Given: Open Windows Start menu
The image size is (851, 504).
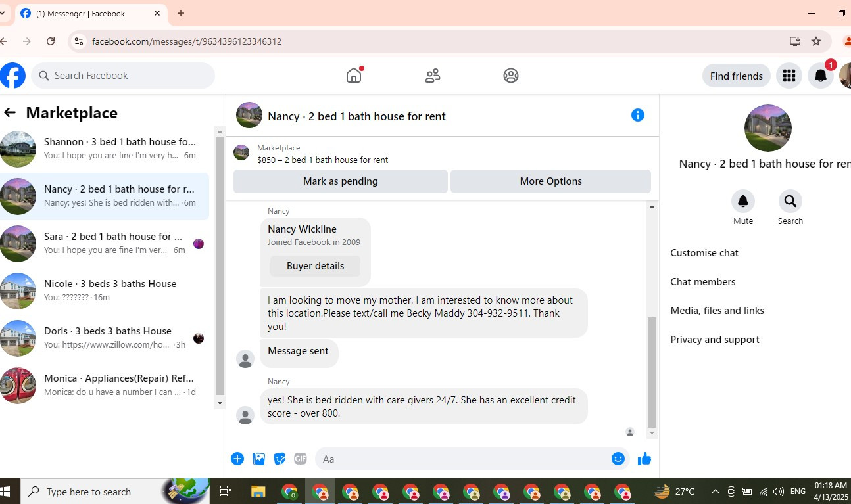Looking at the screenshot, I should pyautogui.click(x=5, y=492).
